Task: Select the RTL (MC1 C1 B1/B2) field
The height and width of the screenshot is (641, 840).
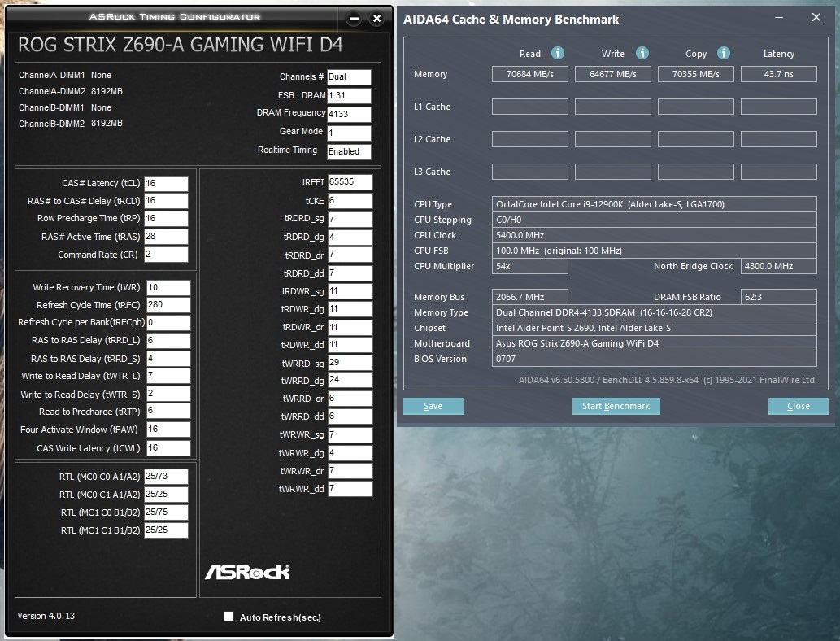Action: tap(166, 530)
